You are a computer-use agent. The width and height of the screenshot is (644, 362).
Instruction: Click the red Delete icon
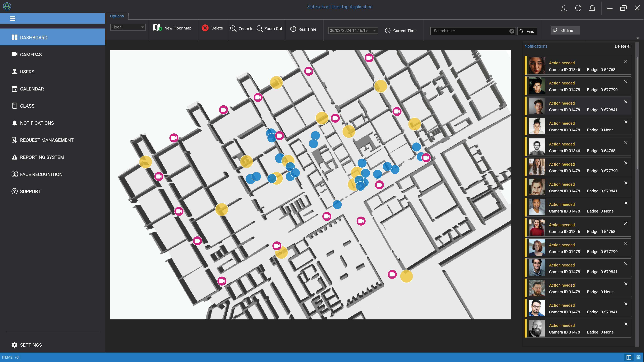click(x=205, y=28)
